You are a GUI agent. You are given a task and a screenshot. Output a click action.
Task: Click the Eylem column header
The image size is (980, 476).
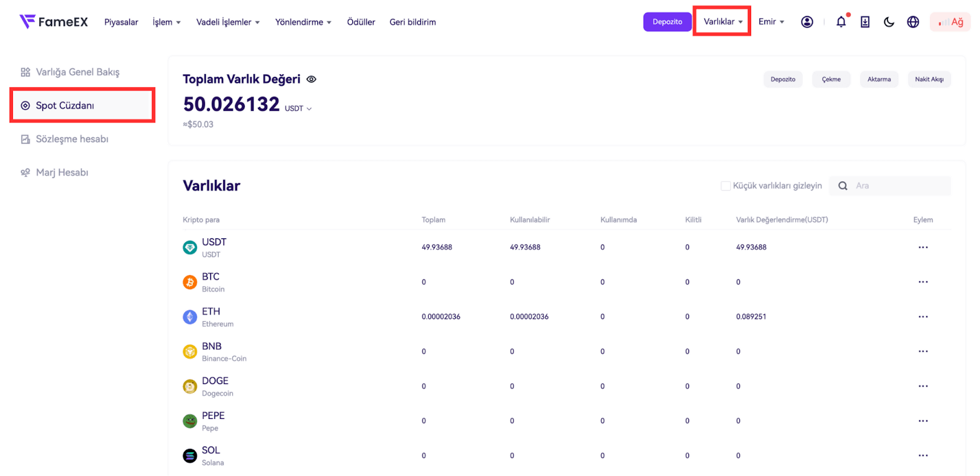click(x=923, y=220)
